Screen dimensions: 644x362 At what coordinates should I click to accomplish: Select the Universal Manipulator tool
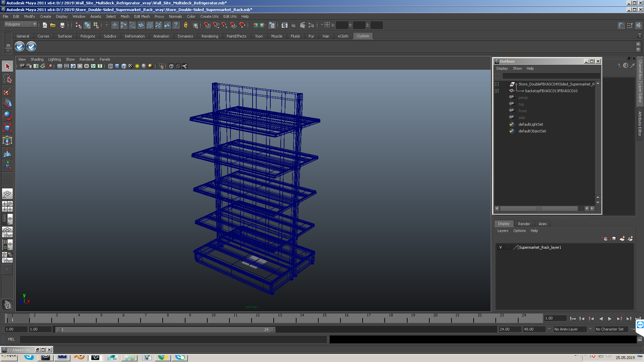pyautogui.click(x=7, y=140)
